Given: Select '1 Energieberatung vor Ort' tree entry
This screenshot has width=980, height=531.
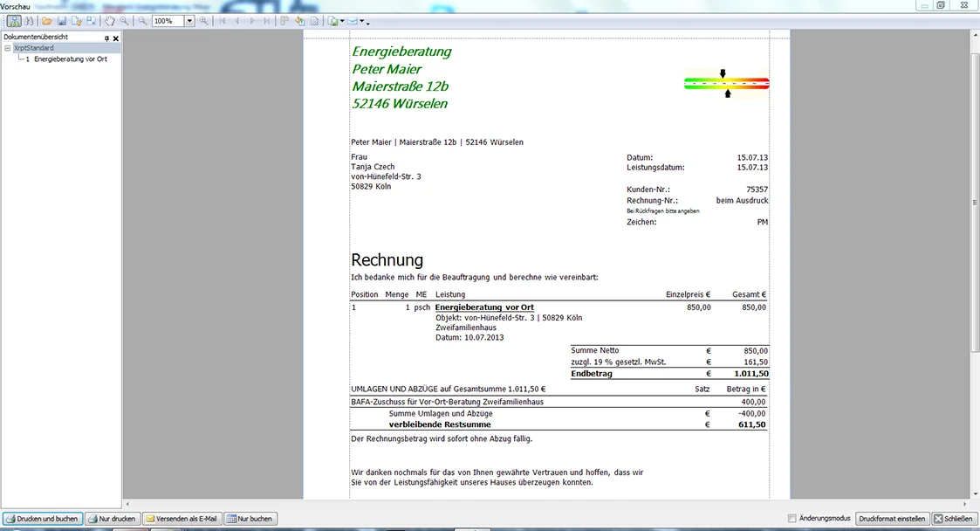Looking at the screenshot, I should pyautogui.click(x=66, y=59).
